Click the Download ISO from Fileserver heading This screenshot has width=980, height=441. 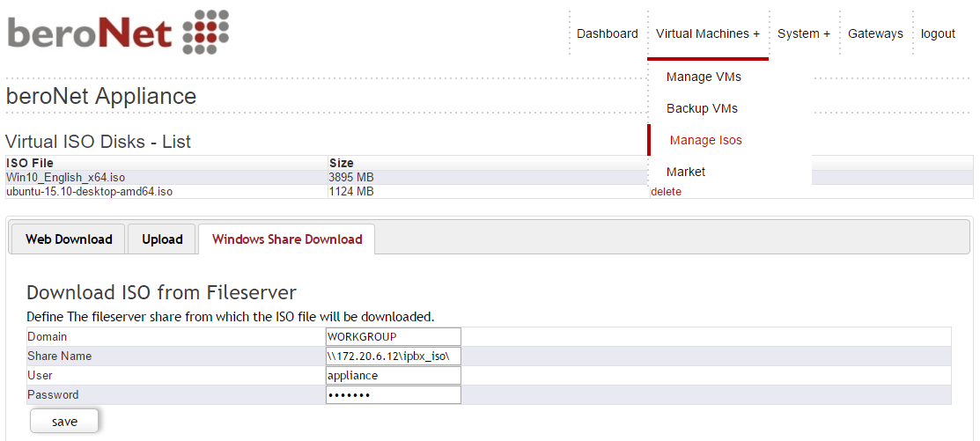161,292
